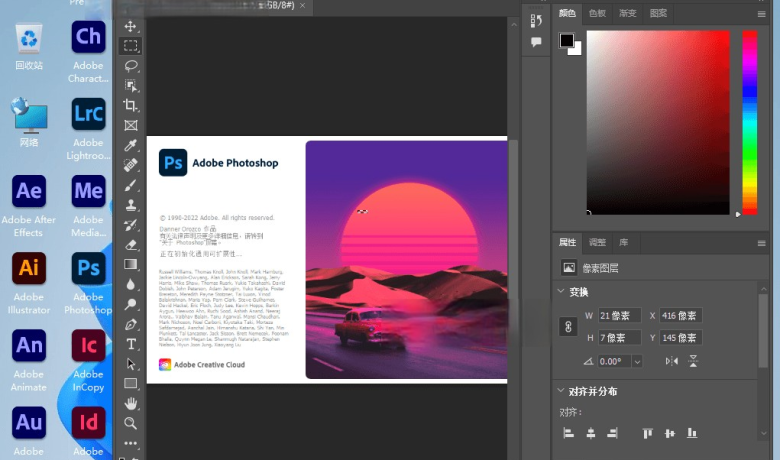Viewport: 780px width, 460px height.
Task: Select the Pen tool
Action: (x=131, y=324)
